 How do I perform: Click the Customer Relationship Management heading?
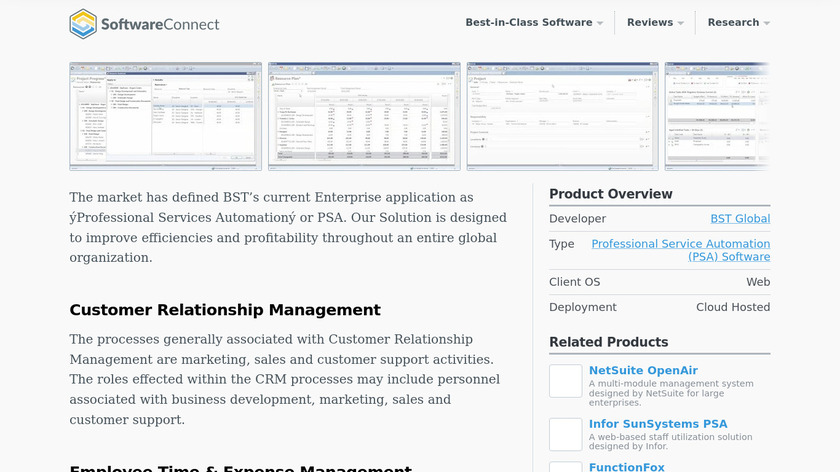pos(225,310)
